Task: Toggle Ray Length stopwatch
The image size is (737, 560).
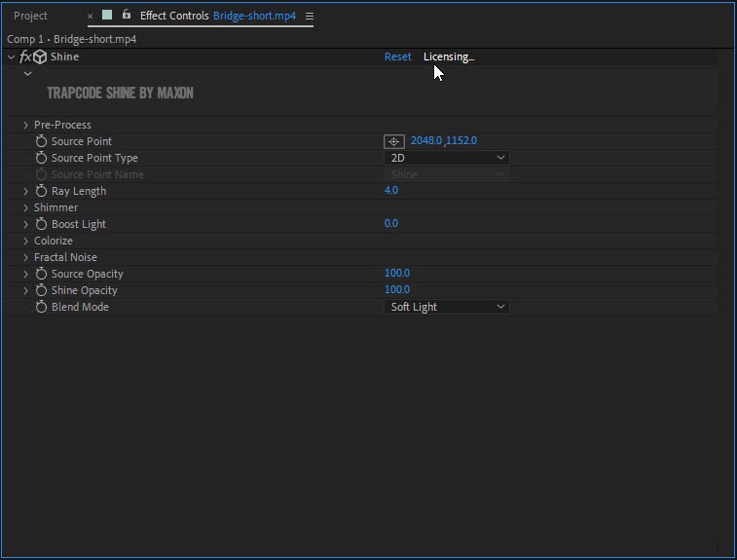Action: pyautogui.click(x=41, y=191)
